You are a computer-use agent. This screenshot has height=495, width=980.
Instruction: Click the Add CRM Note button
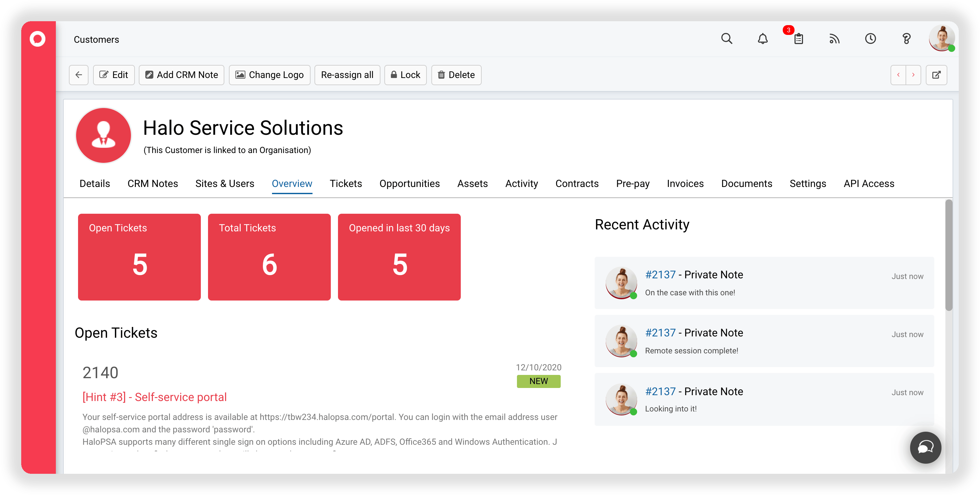coord(182,74)
